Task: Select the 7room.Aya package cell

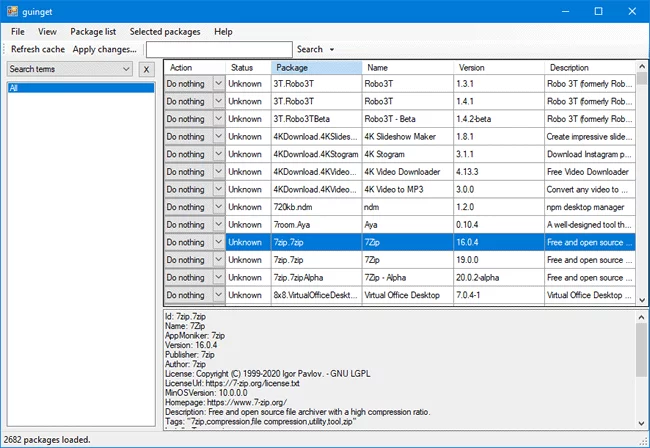Action: [x=316, y=225]
